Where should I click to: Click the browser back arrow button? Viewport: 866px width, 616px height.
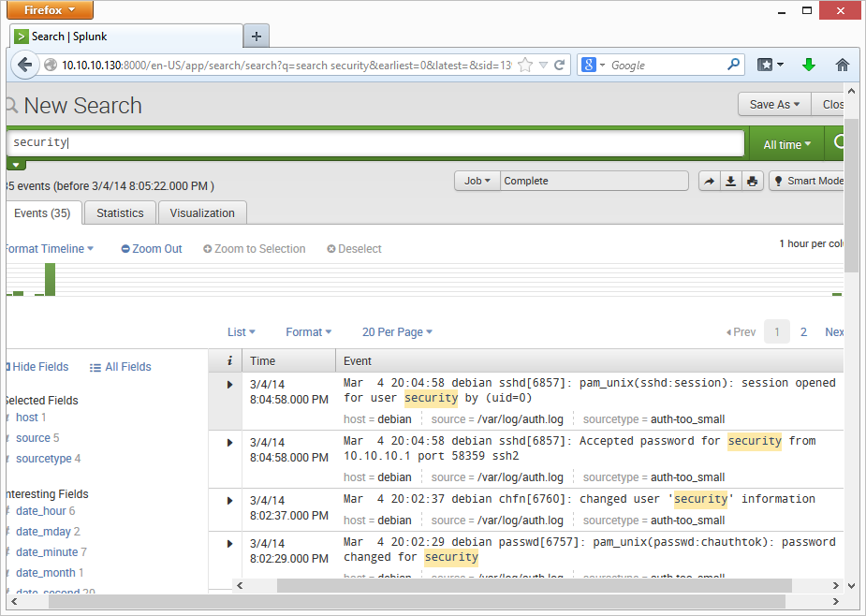[x=25, y=66]
